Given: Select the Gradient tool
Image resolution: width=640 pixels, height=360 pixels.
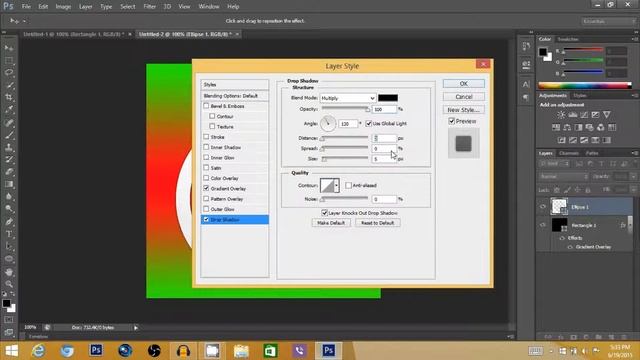Looking at the screenshot, I should 9,184.
